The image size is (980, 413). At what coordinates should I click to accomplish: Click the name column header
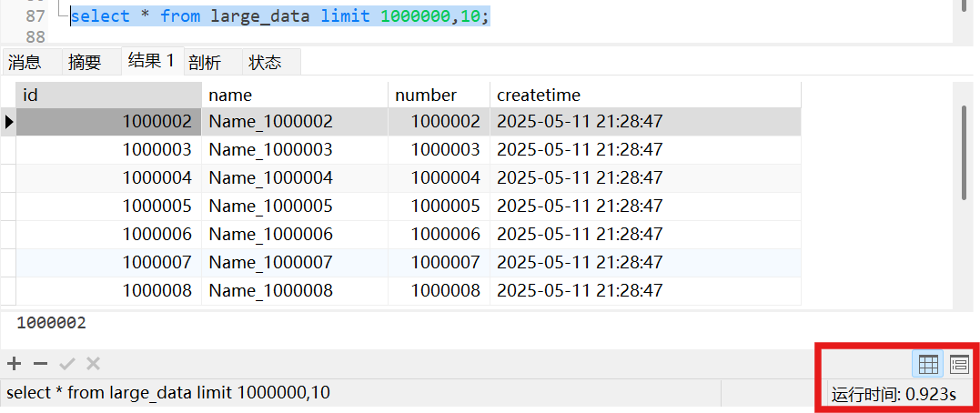pos(294,95)
